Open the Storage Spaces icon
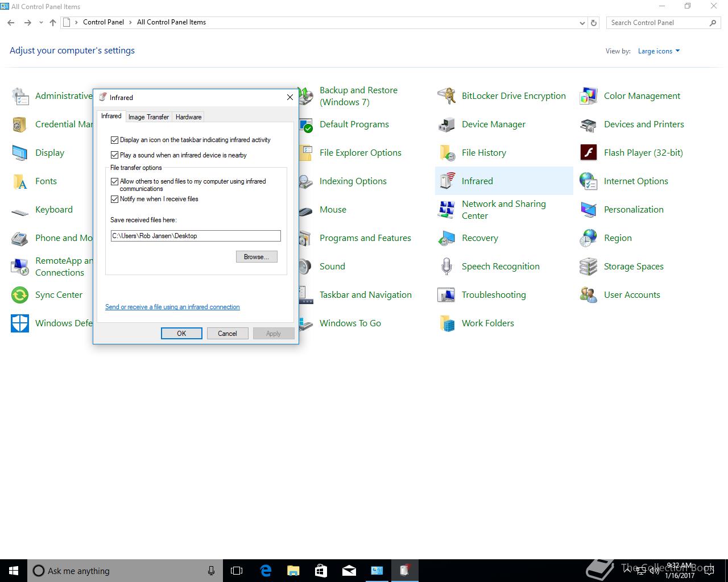This screenshot has height=582, width=728. pos(589,267)
